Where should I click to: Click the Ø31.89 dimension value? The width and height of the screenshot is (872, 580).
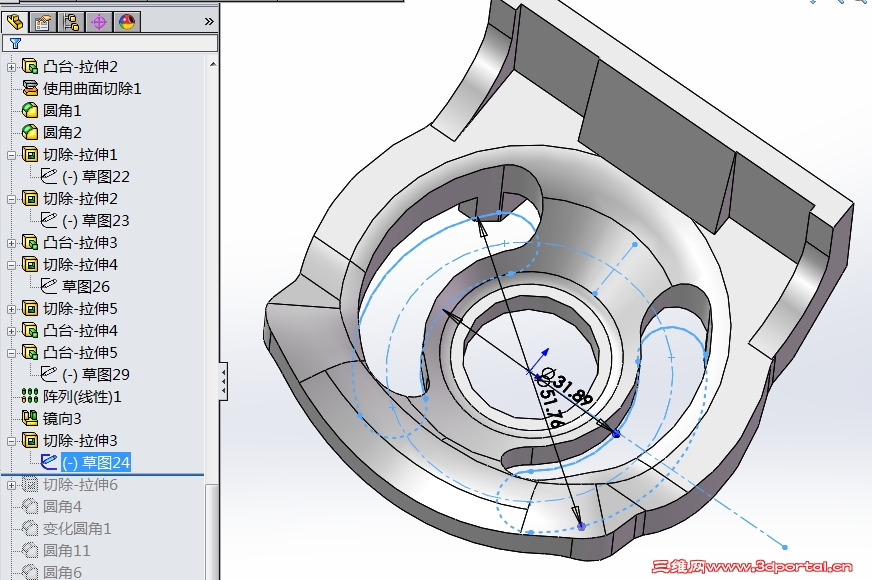(x=567, y=386)
